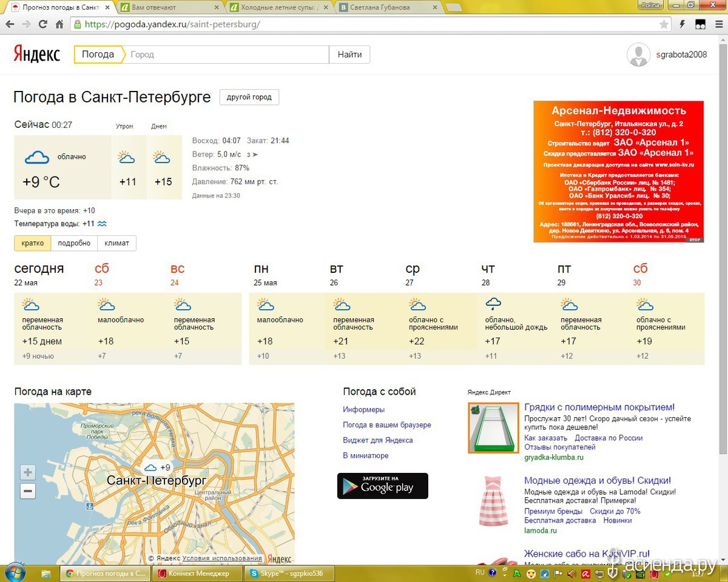This screenshot has width=728, height=582.
Task: Click the 'другой город' button
Action: coord(249,97)
